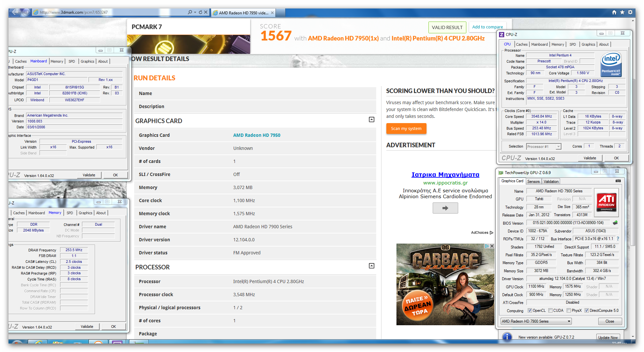
Task: Click the Intel Pentium 4 logo in CPU-Z
Action: (611, 65)
